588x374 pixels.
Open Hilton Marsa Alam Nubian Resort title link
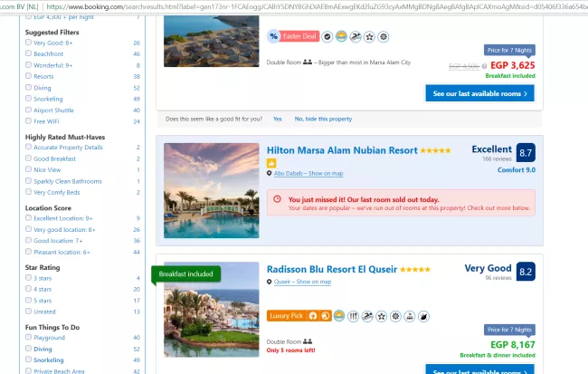click(x=342, y=150)
